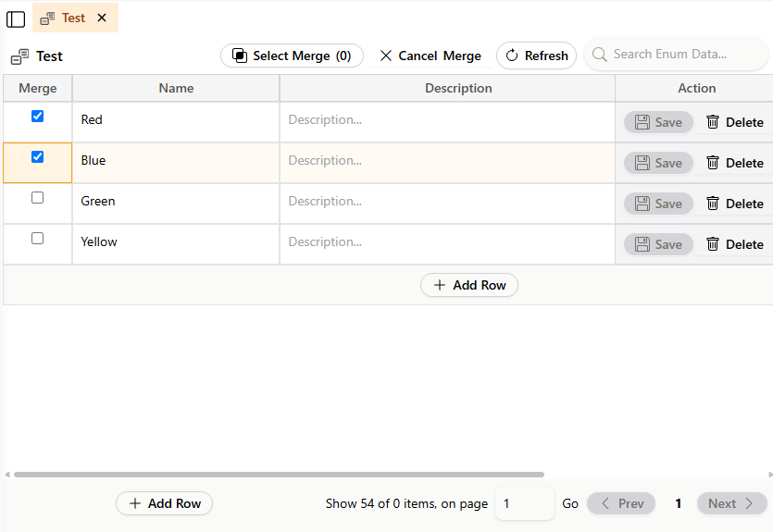This screenshot has width=773, height=532.
Task: Click the Name column header
Action: 176,88
